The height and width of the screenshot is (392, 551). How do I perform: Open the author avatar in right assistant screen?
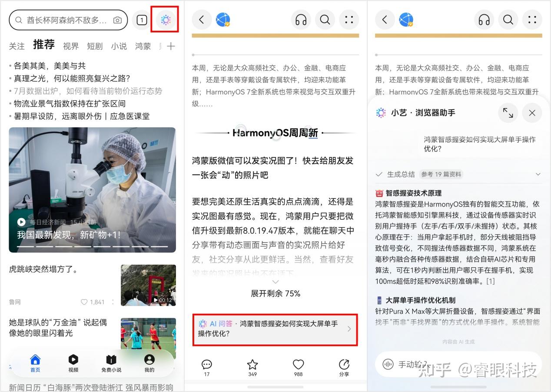coord(406,20)
